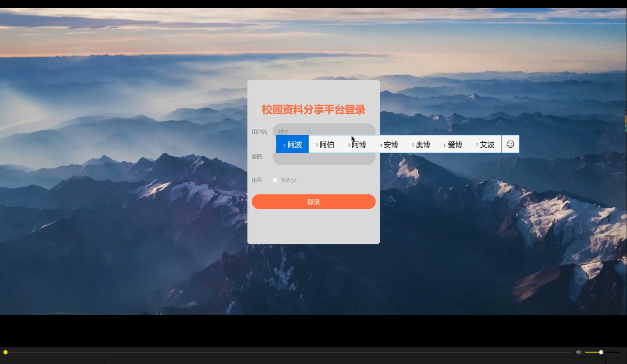Choose IME candidate 5 奥博
Screen dimensions: 627x364
421,144
